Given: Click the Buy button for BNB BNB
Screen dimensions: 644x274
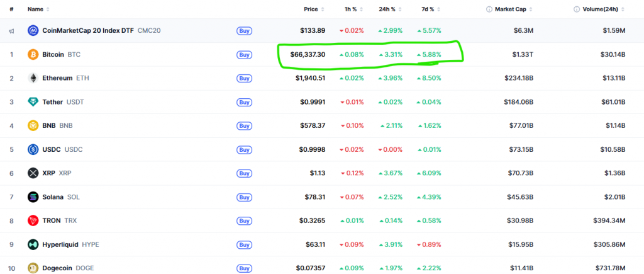Looking at the screenshot, I should click(244, 126).
